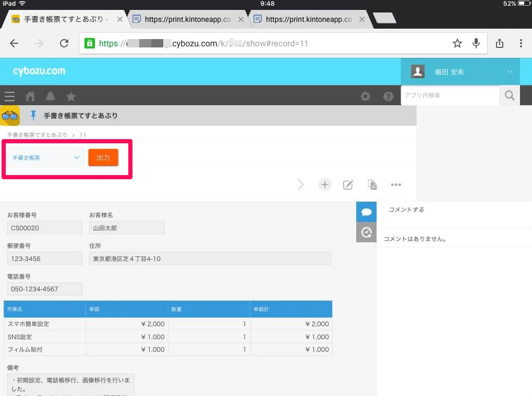Click the 手書き帳票てすとあぷり breadcrumb link

click(x=37, y=135)
